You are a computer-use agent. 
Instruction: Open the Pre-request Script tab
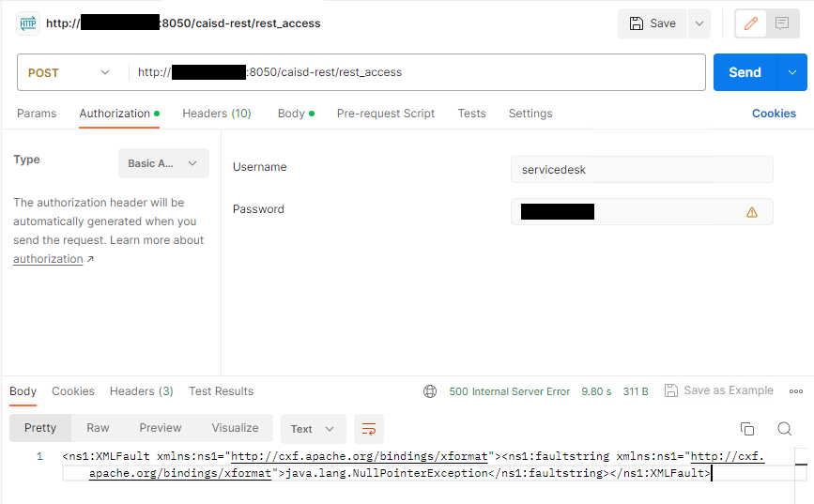tap(386, 114)
